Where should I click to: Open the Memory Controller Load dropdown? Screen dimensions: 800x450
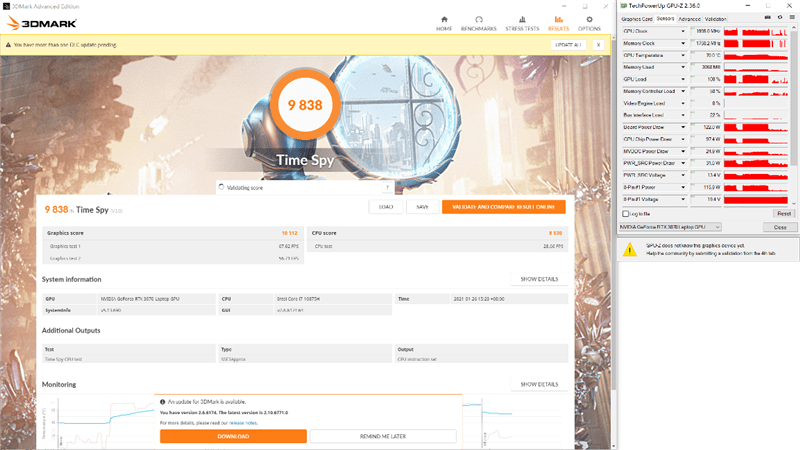[683, 91]
